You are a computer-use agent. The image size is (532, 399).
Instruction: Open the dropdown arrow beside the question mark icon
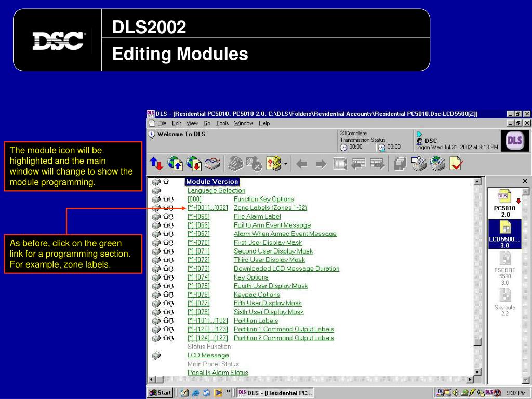click(x=285, y=164)
